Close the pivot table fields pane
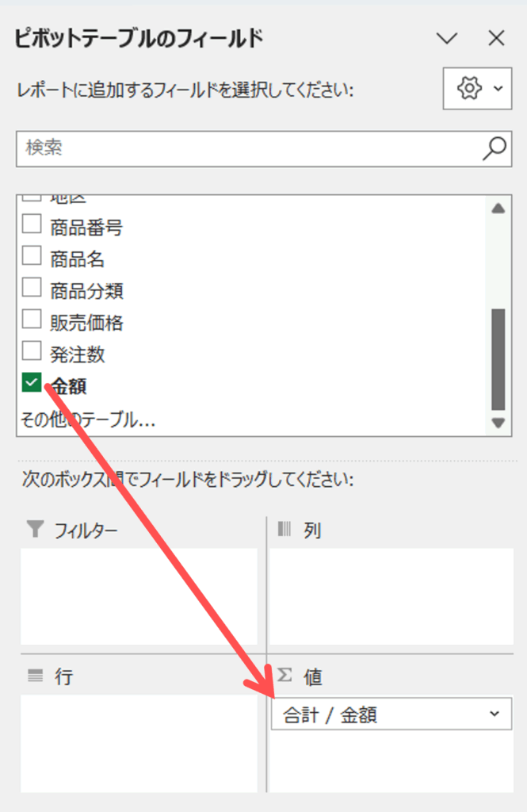This screenshot has height=812, width=527. [497, 38]
